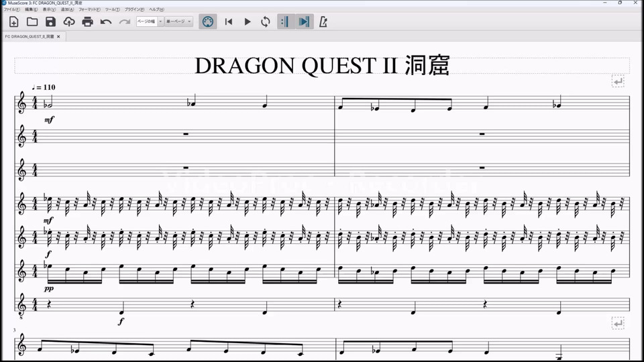Select the f dynamic under the bottom staff

(x=121, y=321)
